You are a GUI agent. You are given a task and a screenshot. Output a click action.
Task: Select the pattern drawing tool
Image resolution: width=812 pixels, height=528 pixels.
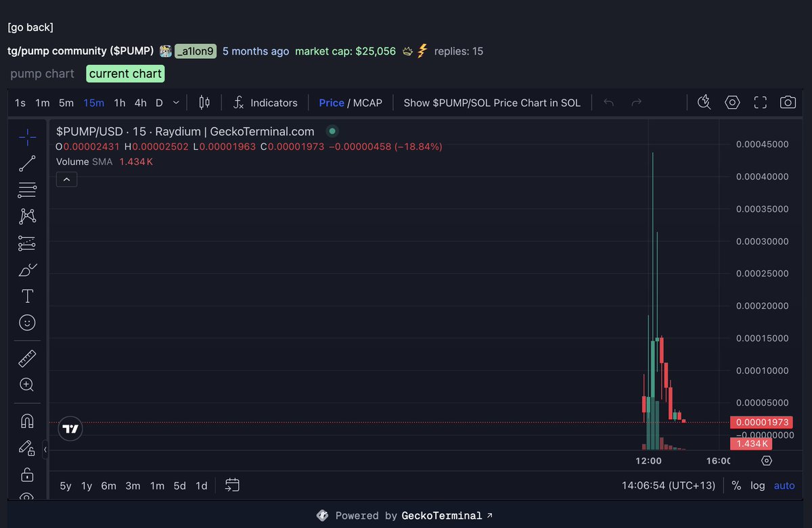coord(27,216)
